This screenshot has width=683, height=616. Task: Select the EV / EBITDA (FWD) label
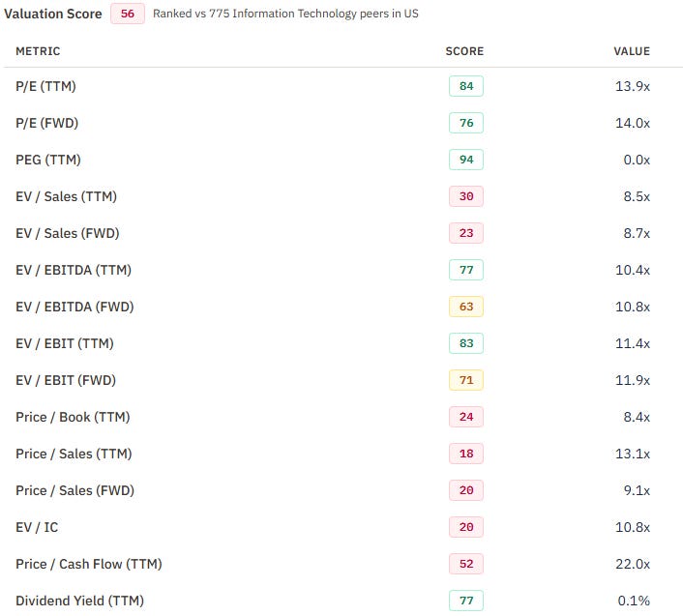pos(74,307)
